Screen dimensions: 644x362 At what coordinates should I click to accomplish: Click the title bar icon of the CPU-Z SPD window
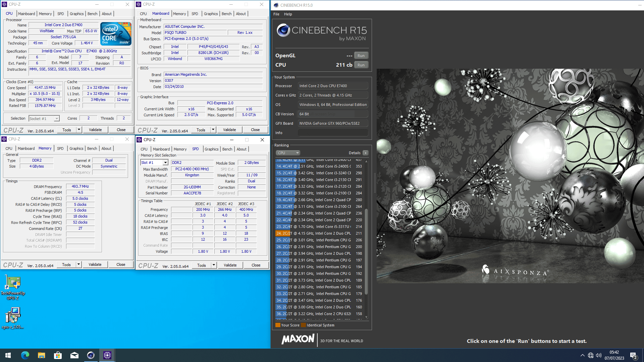coord(140,140)
